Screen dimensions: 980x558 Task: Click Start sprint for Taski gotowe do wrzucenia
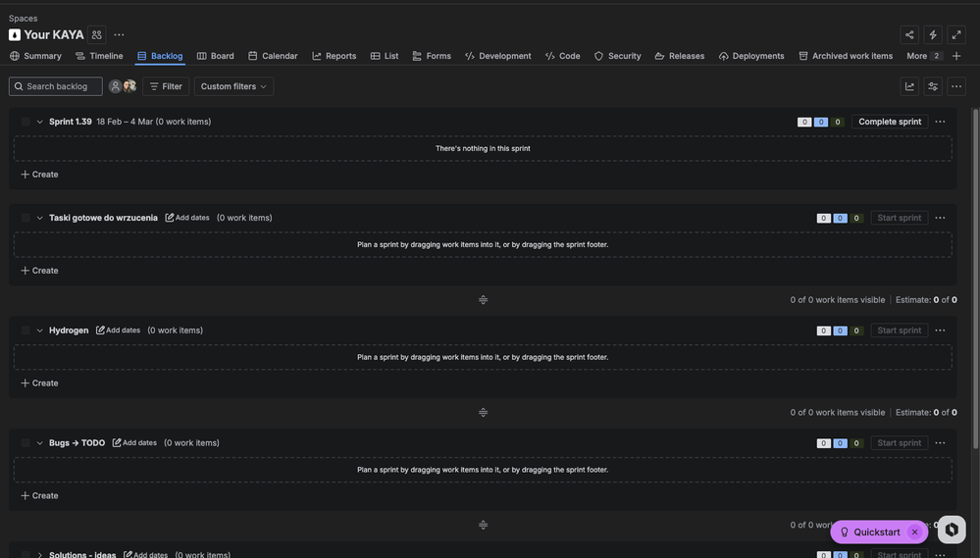point(899,218)
